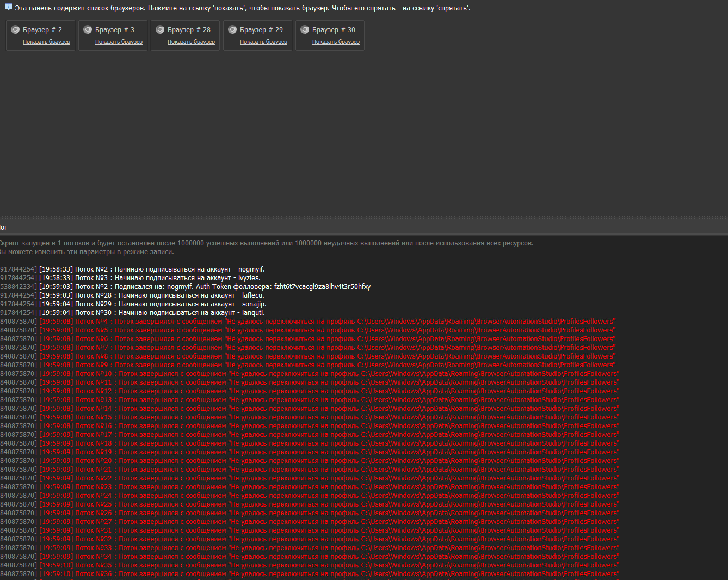Click the Chrome icon of Браузер # 2
This screenshot has width=728, height=580.
(15, 30)
